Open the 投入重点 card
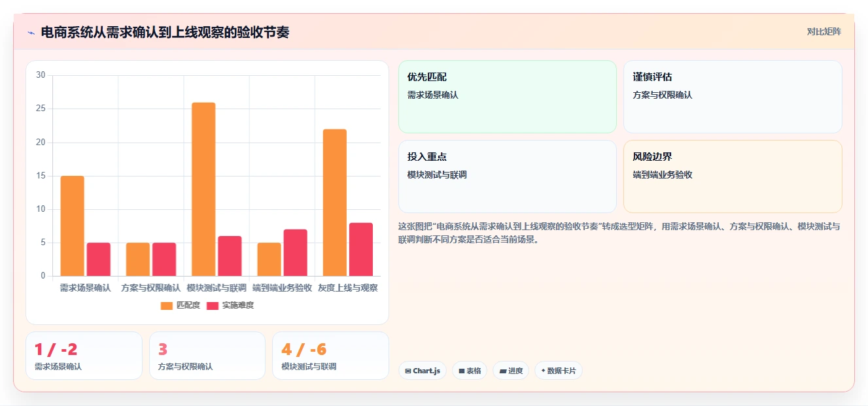This screenshot has height=406, width=868. click(x=508, y=177)
